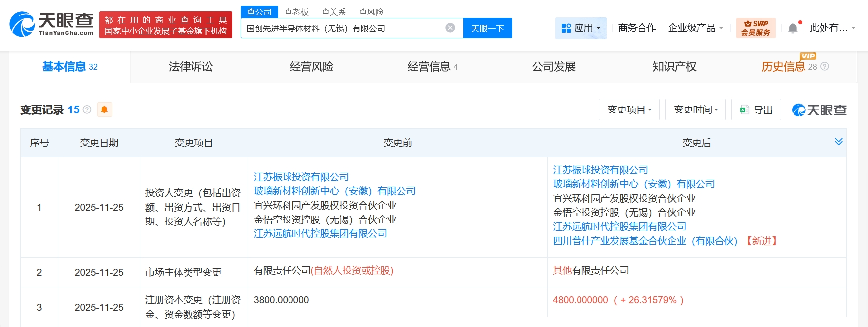
Task: Clear the search box with X icon
Action: click(x=450, y=28)
